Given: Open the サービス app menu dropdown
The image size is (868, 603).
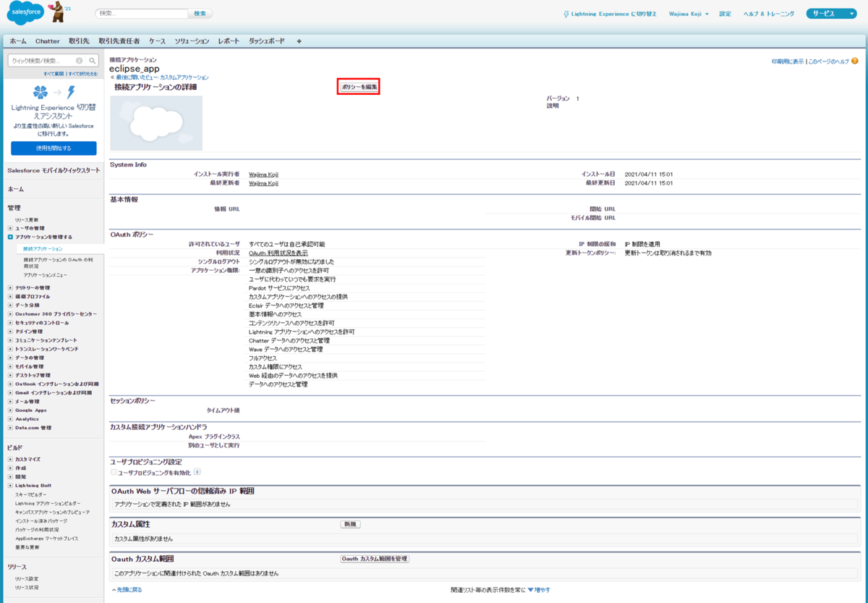Looking at the screenshot, I should [831, 14].
